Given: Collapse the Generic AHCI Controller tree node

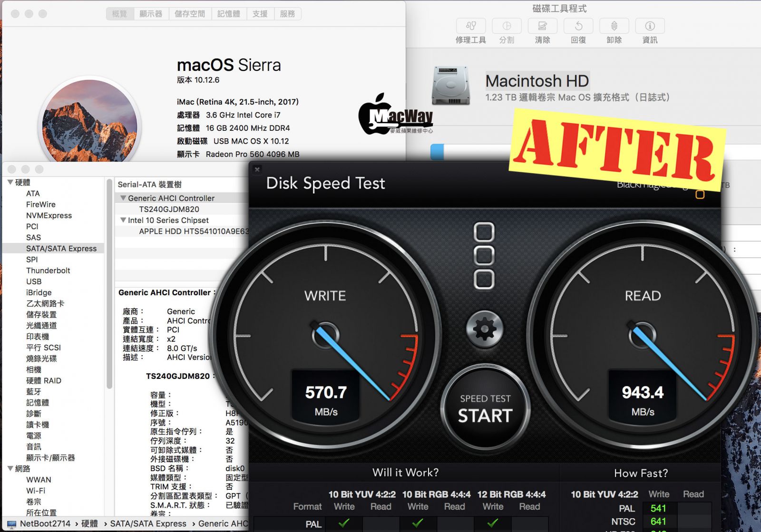Looking at the screenshot, I should (123, 198).
